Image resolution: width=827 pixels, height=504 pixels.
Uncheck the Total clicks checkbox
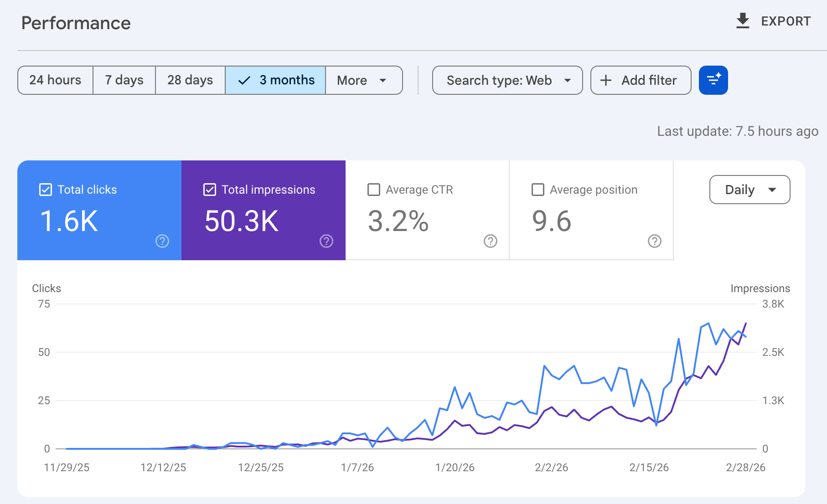click(x=46, y=190)
